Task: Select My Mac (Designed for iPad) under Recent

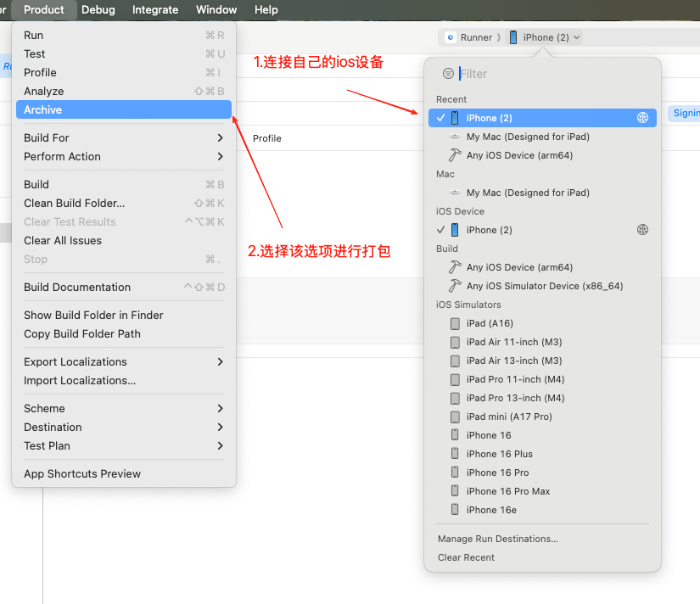Action: [542, 137]
